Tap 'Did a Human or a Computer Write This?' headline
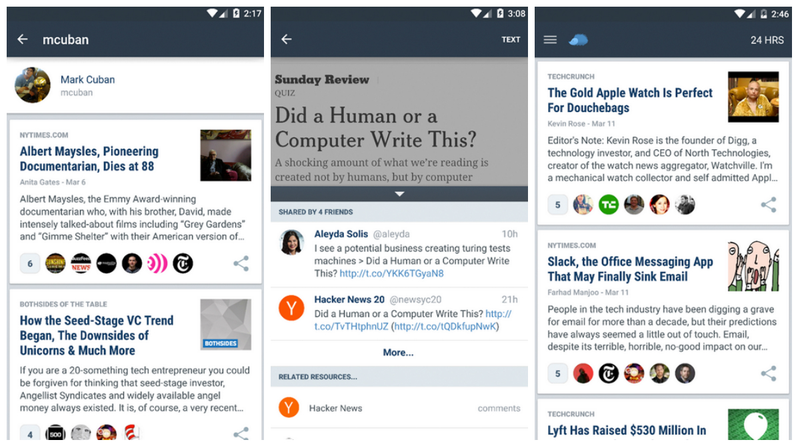Screen dimensions: 800x448 [376, 128]
